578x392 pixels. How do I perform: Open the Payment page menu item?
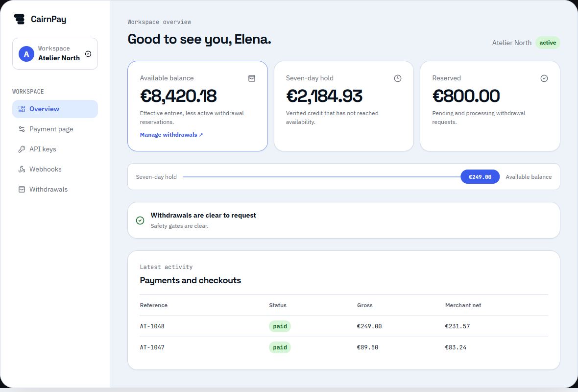tap(55, 129)
